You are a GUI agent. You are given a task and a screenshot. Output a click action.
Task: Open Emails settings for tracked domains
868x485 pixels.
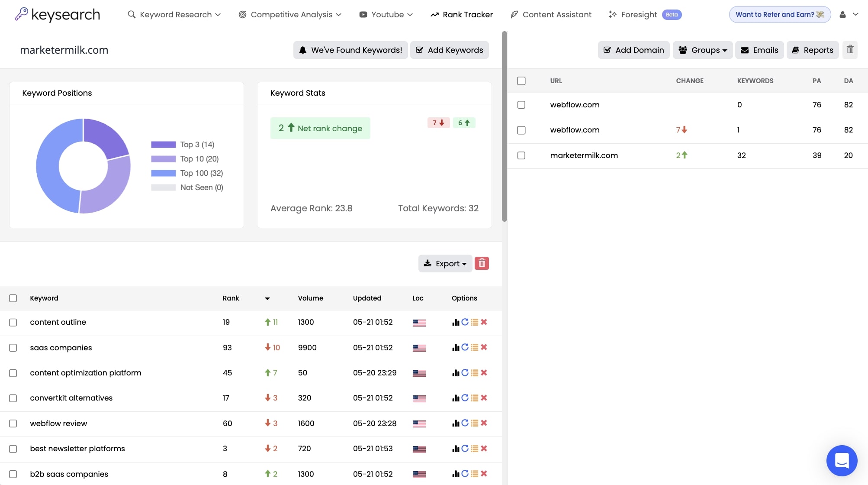[759, 50]
